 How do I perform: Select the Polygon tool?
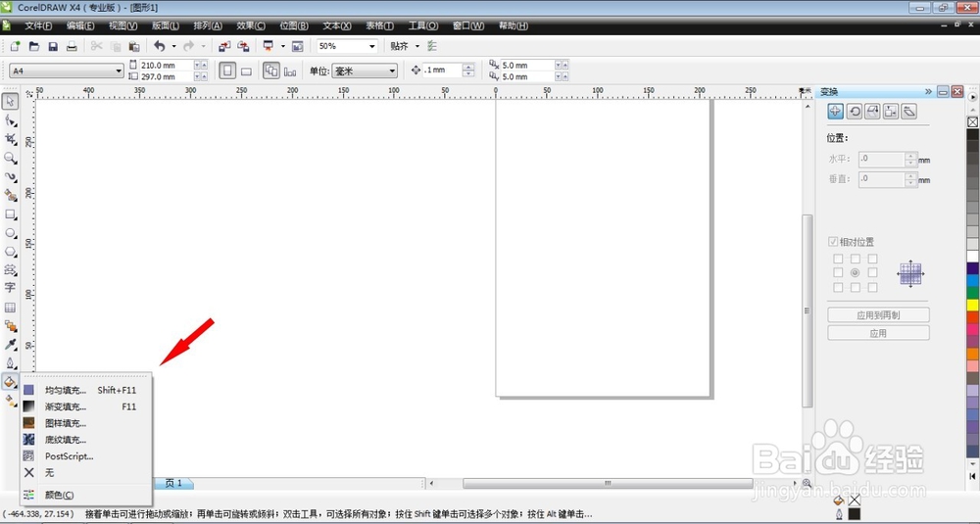[11, 251]
